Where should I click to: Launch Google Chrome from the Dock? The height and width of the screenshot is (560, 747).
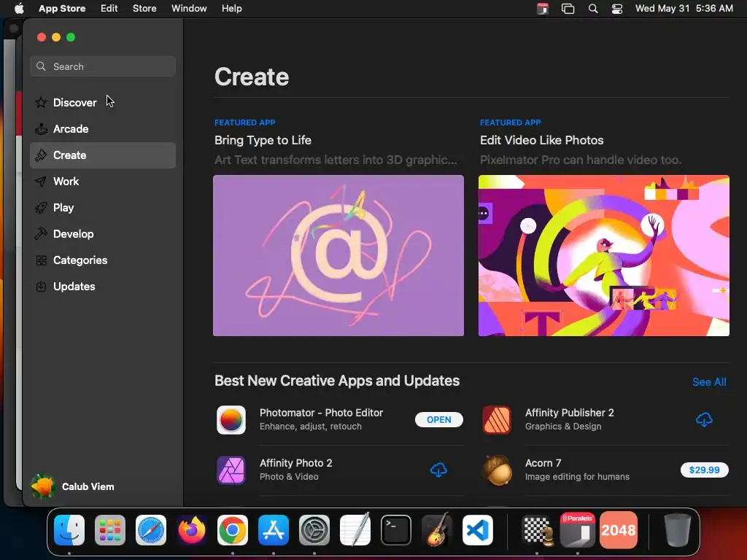(x=233, y=530)
